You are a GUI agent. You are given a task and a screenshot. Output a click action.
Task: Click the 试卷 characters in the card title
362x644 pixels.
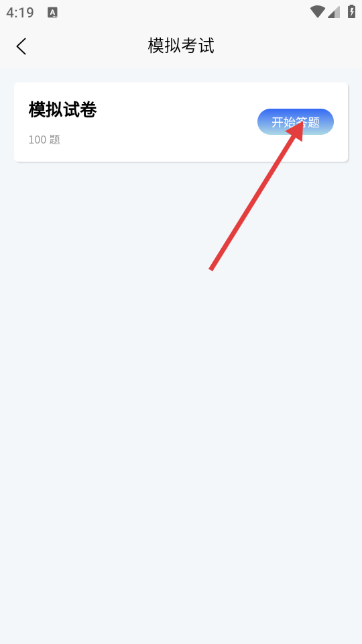pyautogui.click(x=80, y=110)
